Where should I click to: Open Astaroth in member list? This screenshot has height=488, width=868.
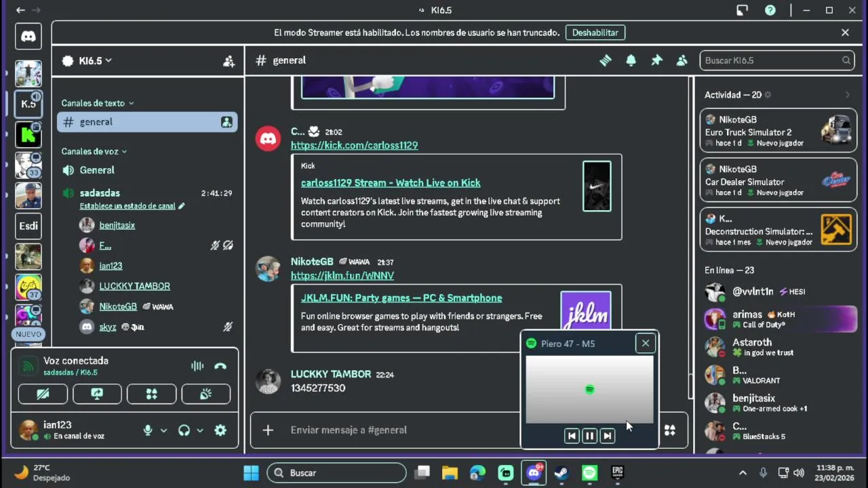778,347
